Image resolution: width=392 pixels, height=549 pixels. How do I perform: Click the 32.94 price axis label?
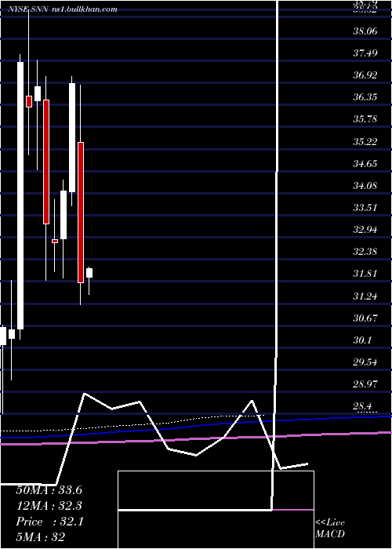click(x=365, y=230)
